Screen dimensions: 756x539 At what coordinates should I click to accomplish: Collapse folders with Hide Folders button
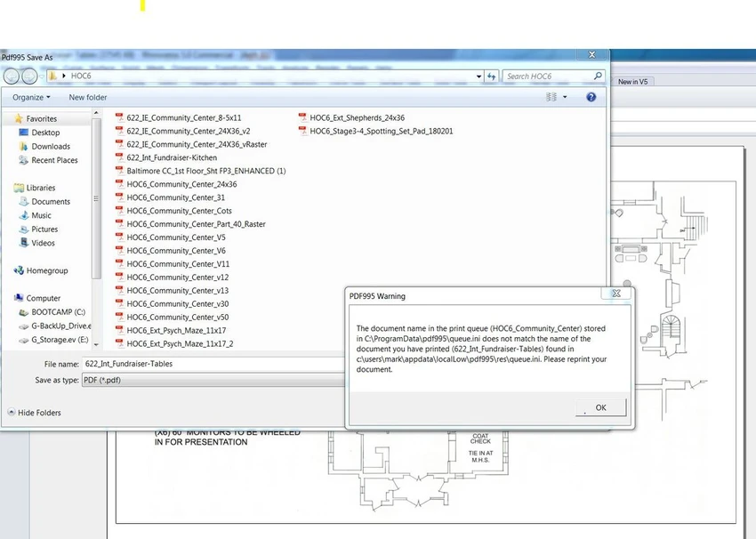point(34,413)
